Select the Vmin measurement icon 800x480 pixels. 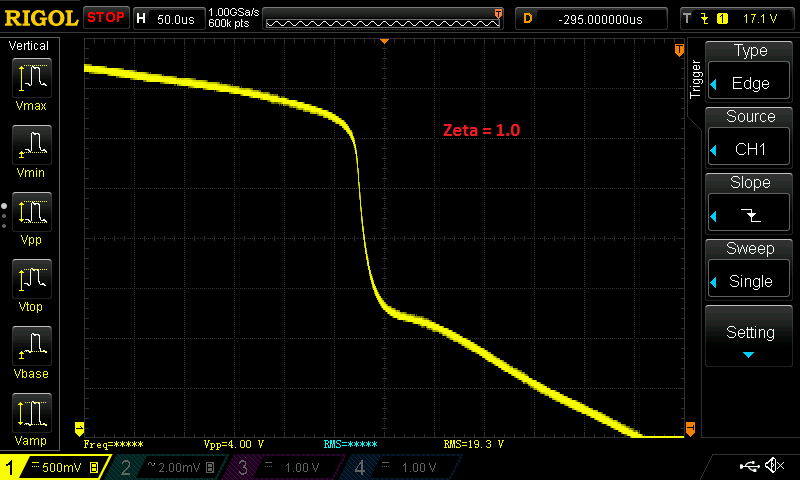click(x=32, y=144)
